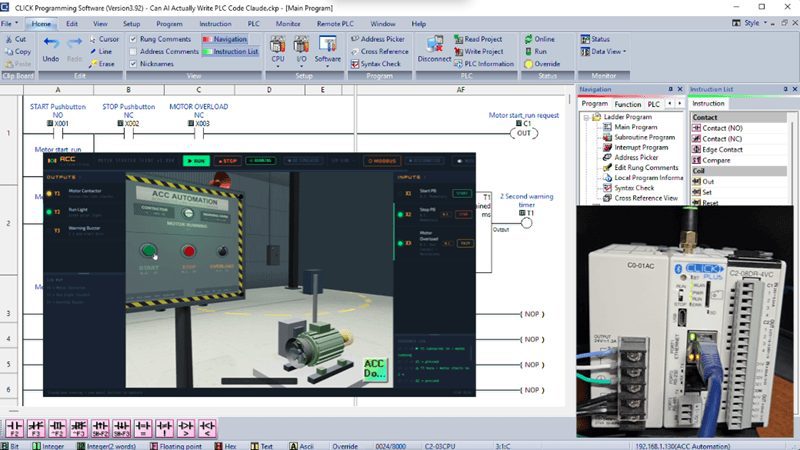Viewport: 800px width, 450px height.
Task: Open Edit Rung Comments in the tree
Action: (641, 167)
